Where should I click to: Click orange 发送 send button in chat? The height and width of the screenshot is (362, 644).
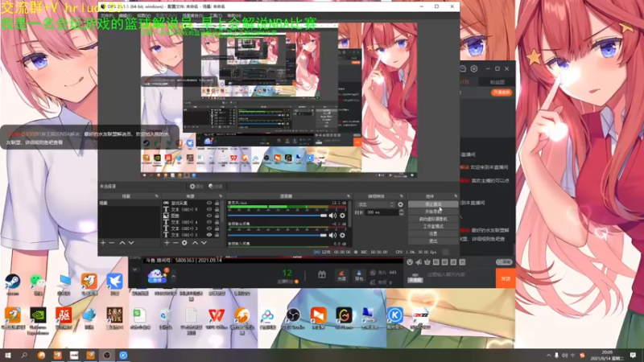click(506, 278)
